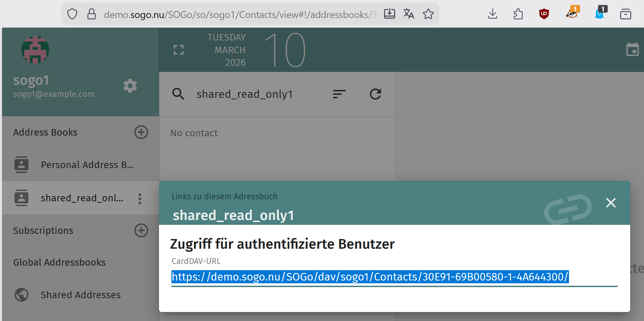
Task: Refresh the contact list
Action: pyautogui.click(x=375, y=94)
